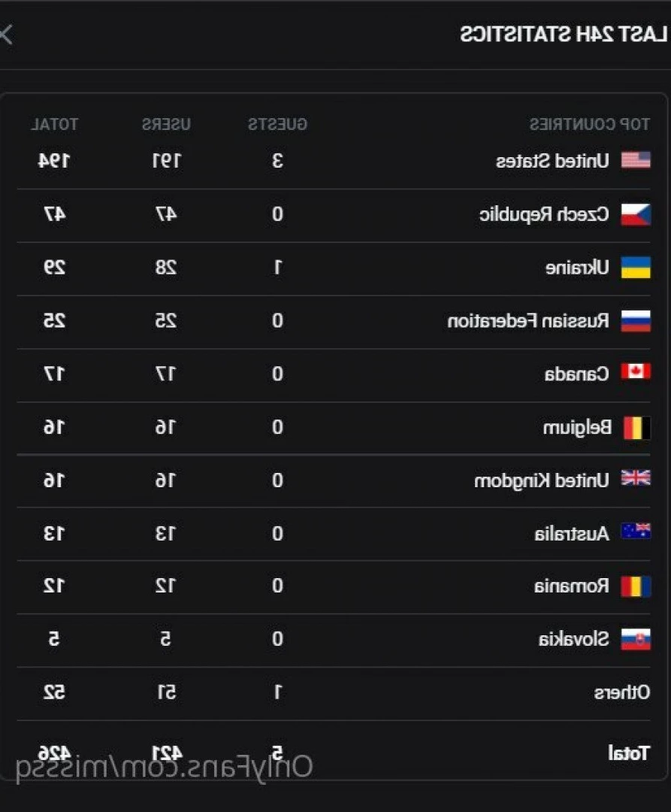Screen dimensions: 671x812
Task: Click the Ukraine flag icon
Action: pos(635,267)
